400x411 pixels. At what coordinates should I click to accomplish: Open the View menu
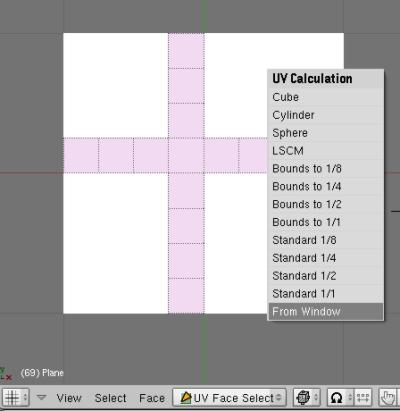69,398
